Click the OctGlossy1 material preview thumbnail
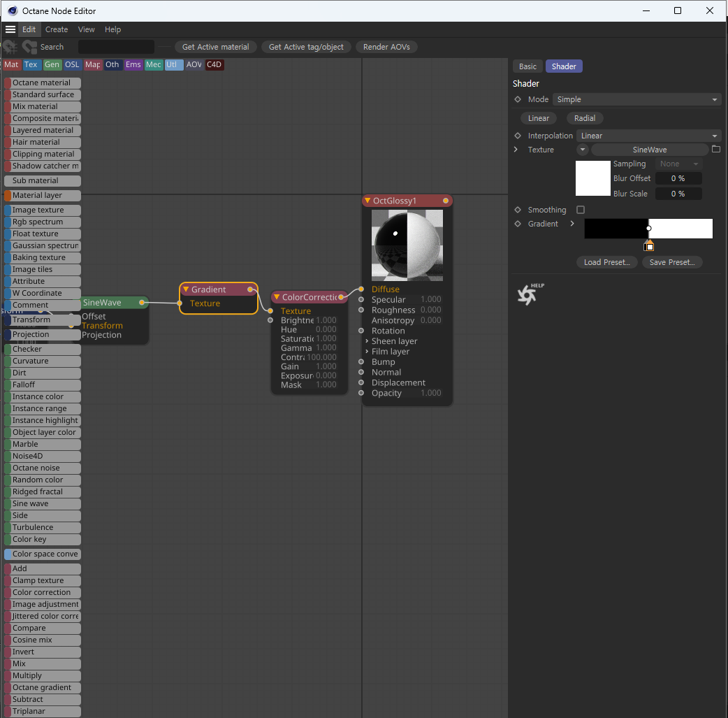728x718 pixels. click(407, 245)
